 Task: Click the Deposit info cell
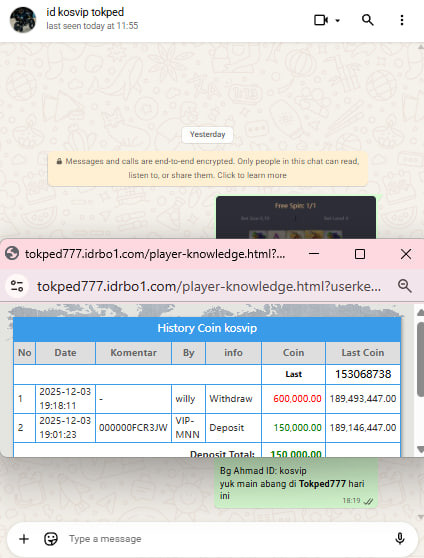click(233, 427)
